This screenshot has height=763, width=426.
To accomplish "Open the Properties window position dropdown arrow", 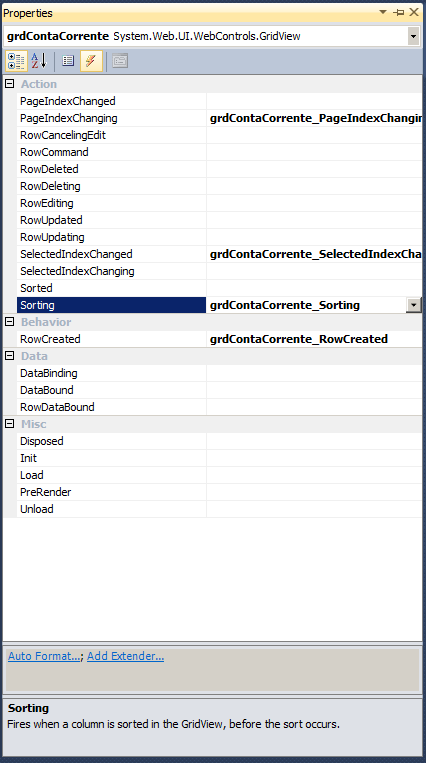I will click(383, 12).
